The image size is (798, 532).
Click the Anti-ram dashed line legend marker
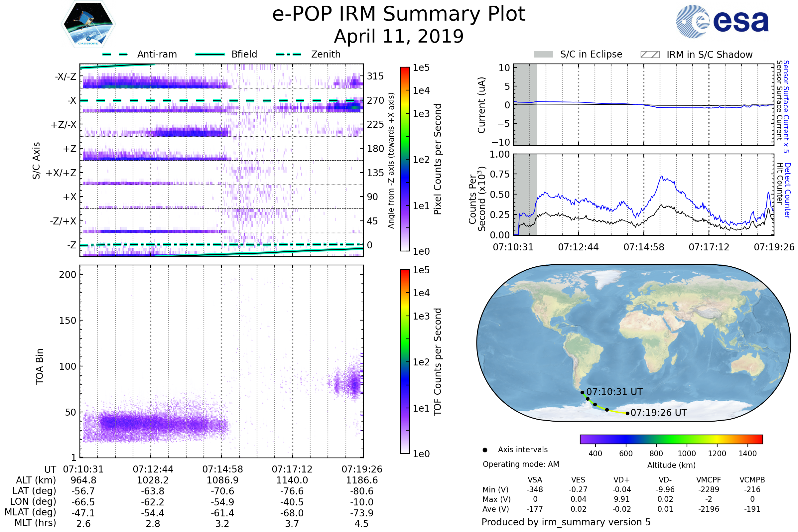coord(115,54)
